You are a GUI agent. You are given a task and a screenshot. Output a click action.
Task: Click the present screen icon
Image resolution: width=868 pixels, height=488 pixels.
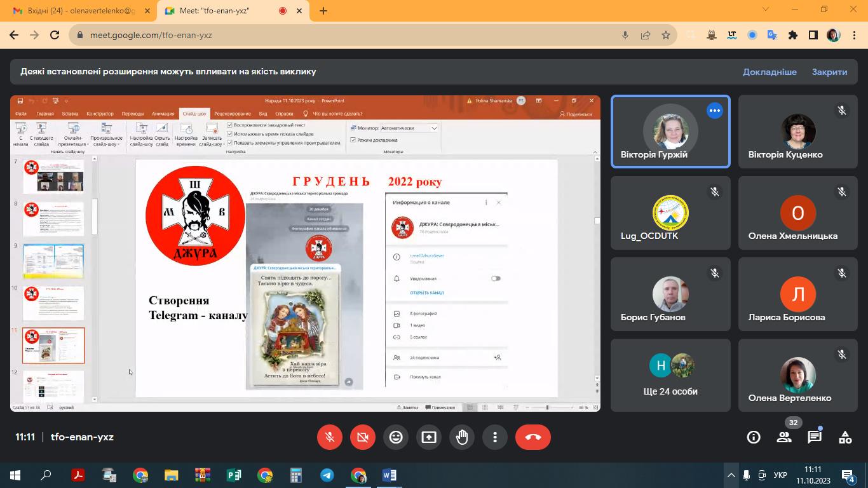coord(429,437)
